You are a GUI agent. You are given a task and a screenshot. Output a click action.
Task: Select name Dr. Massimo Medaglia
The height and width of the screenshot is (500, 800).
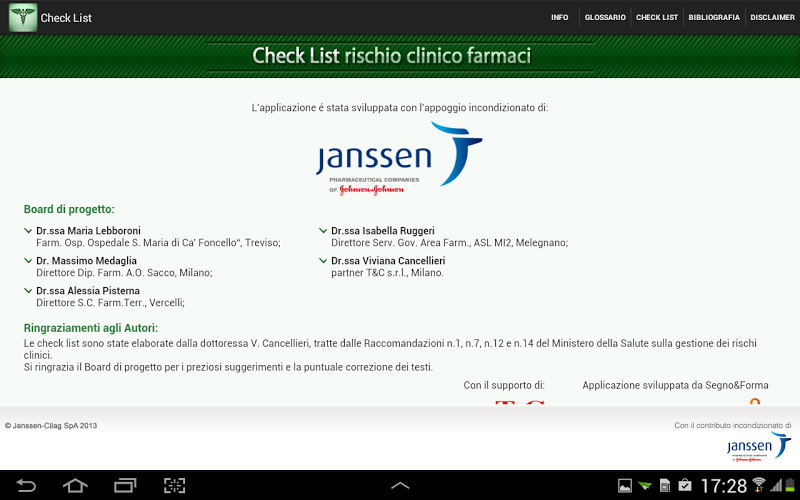pos(86,261)
